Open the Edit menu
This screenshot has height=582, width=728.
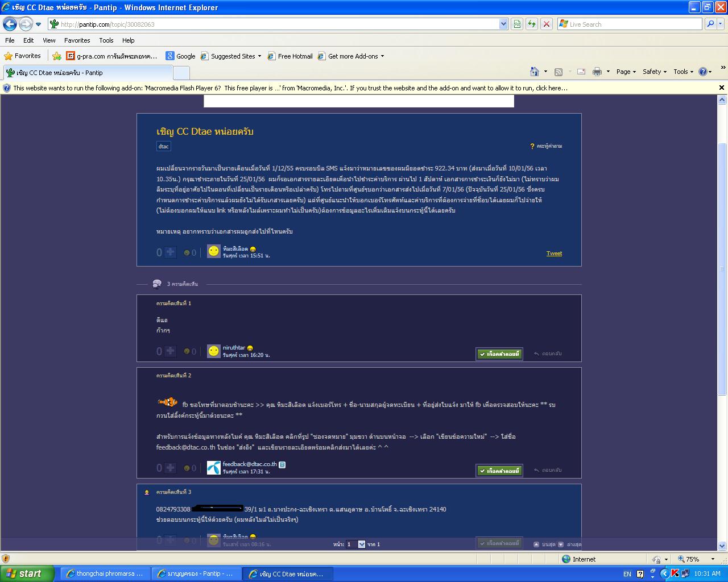pyautogui.click(x=28, y=40)
